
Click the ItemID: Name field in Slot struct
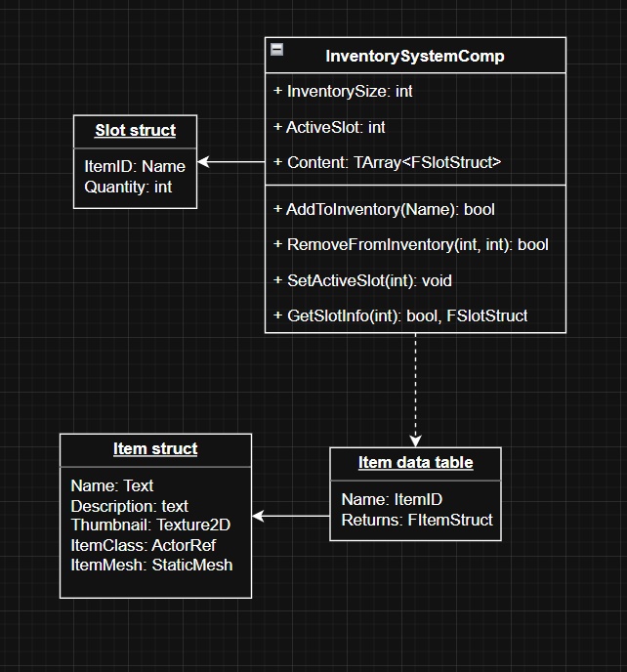click(135, 167)
